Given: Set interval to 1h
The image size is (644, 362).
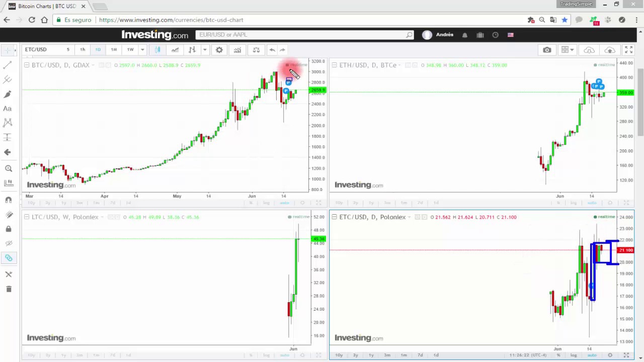Looking at the screenshot, I should pyautogui.click(x=83, y=50).
